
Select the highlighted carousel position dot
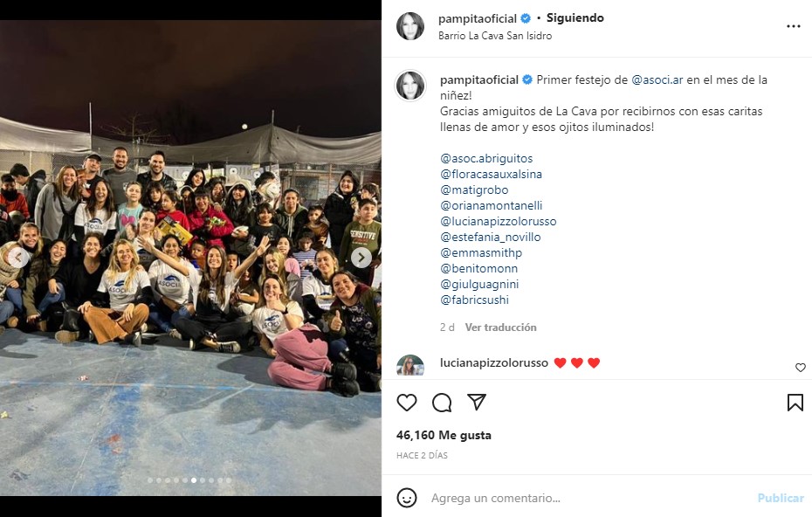tap(194, 480)
